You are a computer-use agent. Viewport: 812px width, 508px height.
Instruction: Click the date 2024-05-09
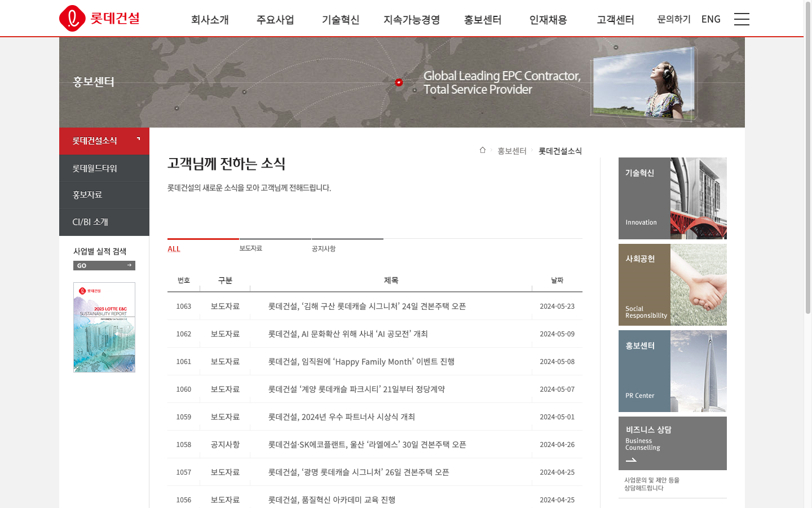pos(557,334)
